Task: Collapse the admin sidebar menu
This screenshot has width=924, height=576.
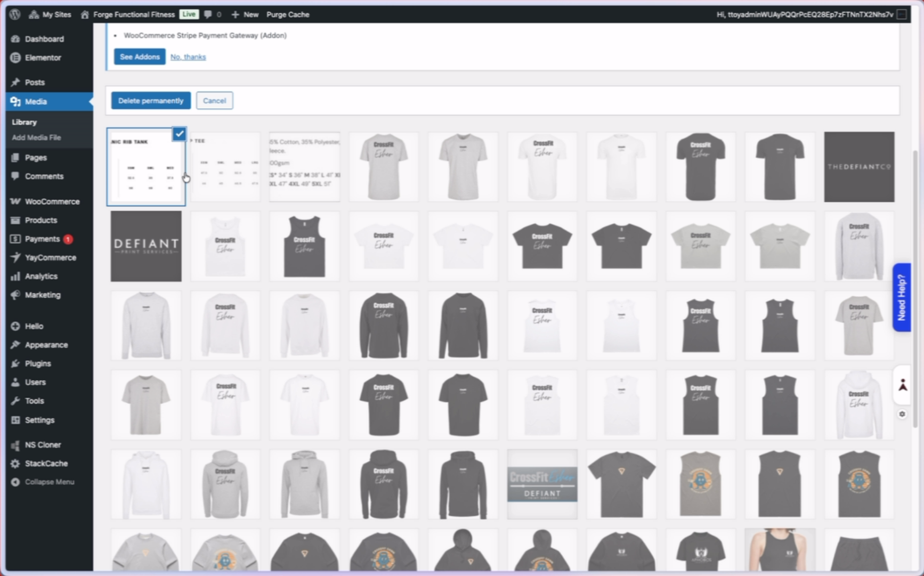Action: point(43,482)
